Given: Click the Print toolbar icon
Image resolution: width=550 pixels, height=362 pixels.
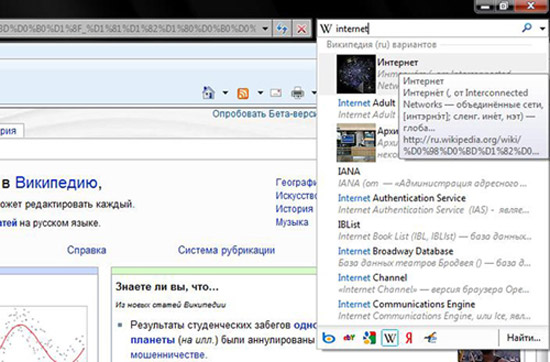Looking at the screenshot, I should pos(297,93).
